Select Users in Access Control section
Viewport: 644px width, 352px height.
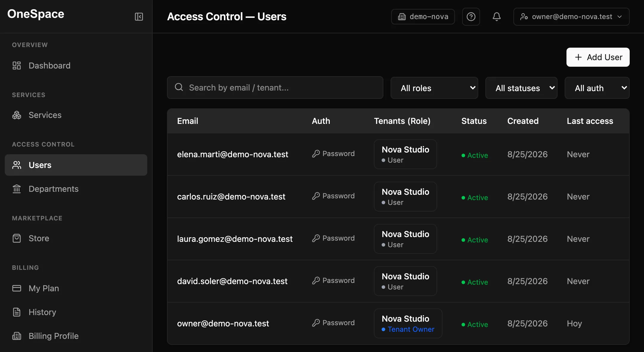click(x=76, y=165)
